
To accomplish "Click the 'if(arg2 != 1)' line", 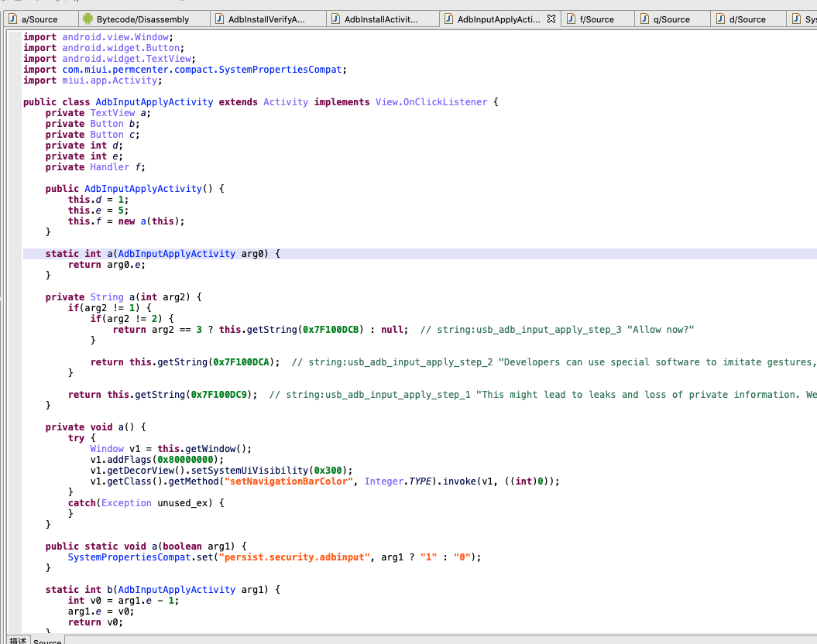I will coord(109,308).
